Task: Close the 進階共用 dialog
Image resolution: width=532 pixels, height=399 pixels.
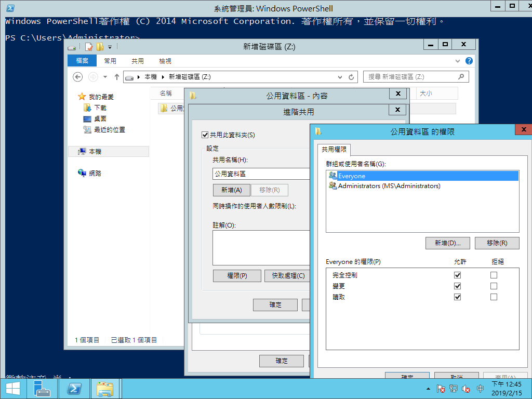Action: point(397,110)
